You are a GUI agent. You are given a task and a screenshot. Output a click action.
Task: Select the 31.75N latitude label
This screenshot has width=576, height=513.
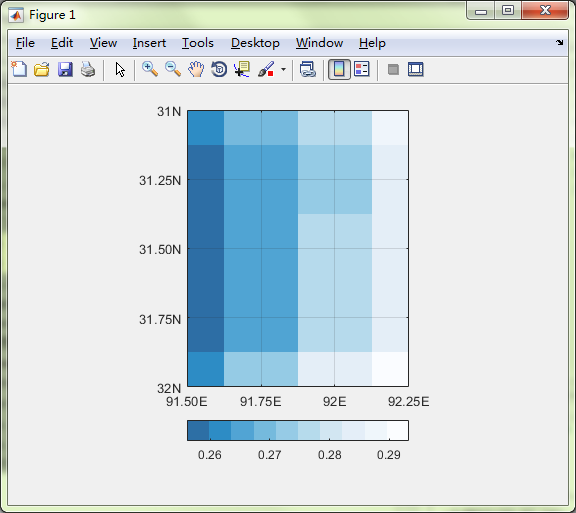pyautogui.click(x=160, y=319)
